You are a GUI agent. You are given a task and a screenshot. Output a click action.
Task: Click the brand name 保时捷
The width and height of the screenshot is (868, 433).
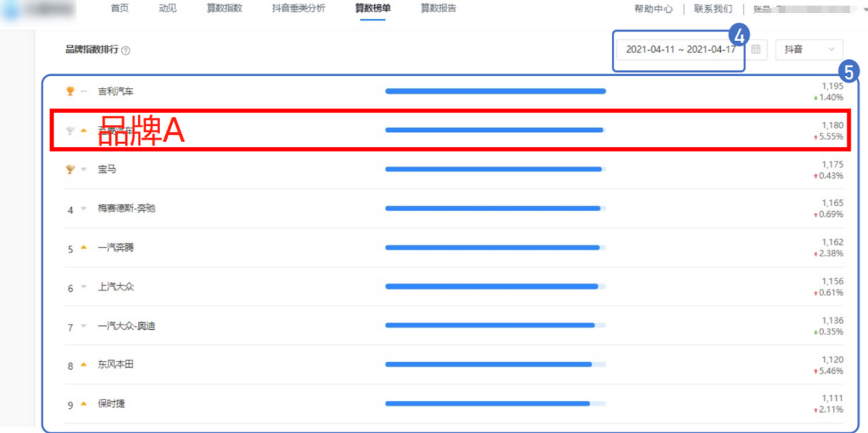pyautogui.click(x=111, y=403)
